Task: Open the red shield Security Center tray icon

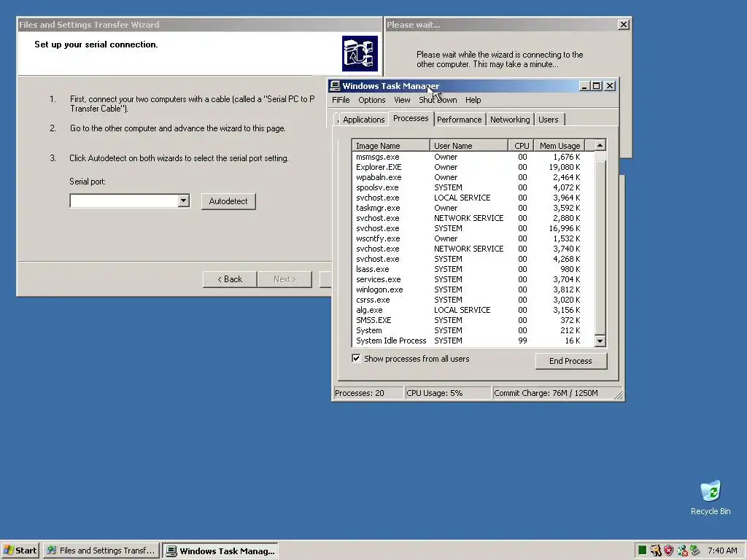Action: pos(669,551)
